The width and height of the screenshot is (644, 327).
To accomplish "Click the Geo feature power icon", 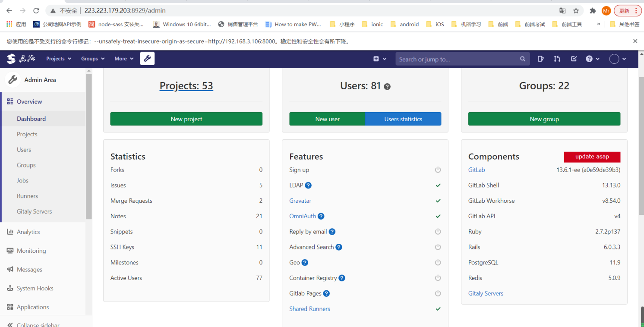I will [438, 263].
